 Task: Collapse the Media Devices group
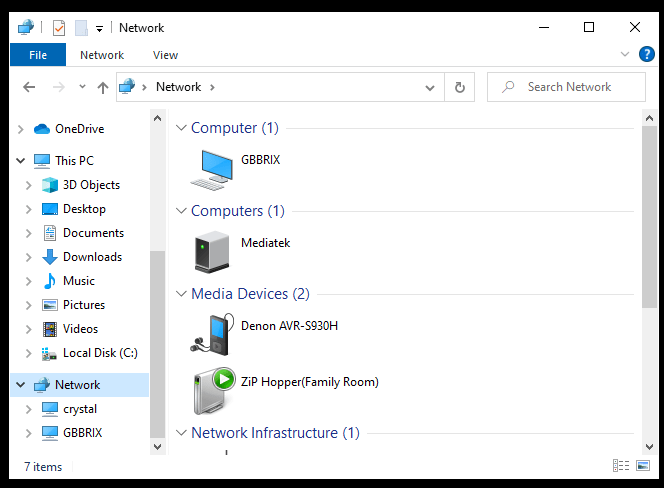pos(181,294)
